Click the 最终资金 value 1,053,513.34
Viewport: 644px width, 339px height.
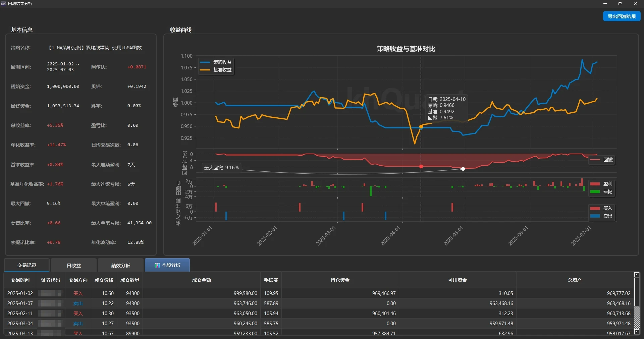pyautogui.click(x=63, y=106)
